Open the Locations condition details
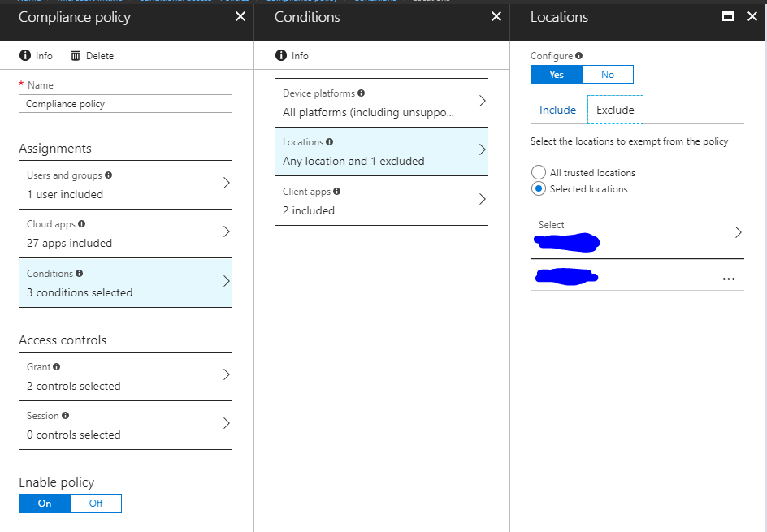Screen dimensions: 767x532 pos(382,152)
